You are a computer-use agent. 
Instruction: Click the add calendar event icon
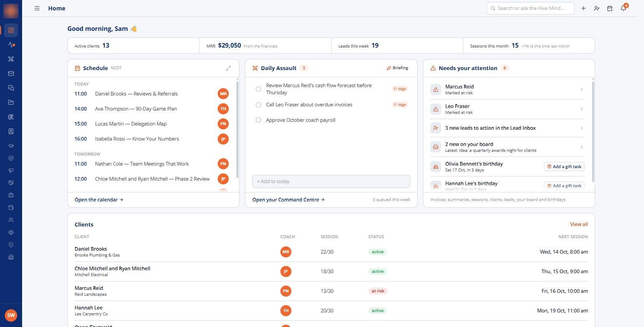610,8
